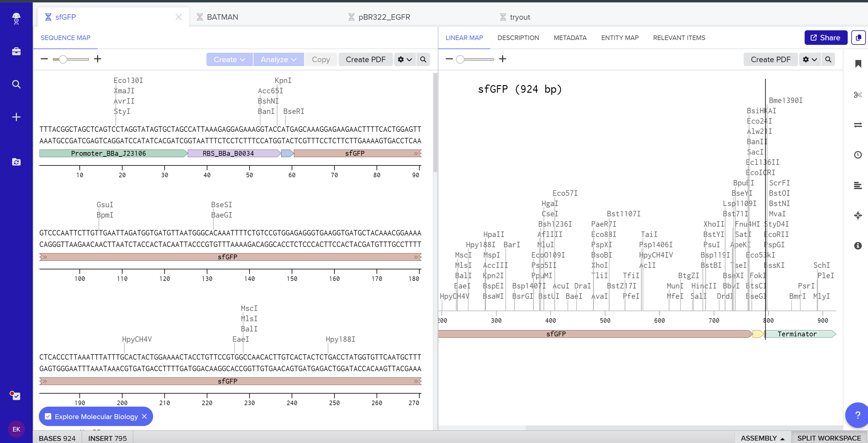Open the briefcase projects icon

point(16,51)
